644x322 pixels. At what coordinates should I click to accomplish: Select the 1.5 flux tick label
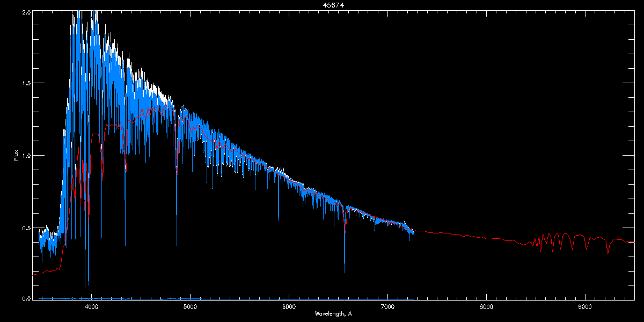tap(26, 83)
